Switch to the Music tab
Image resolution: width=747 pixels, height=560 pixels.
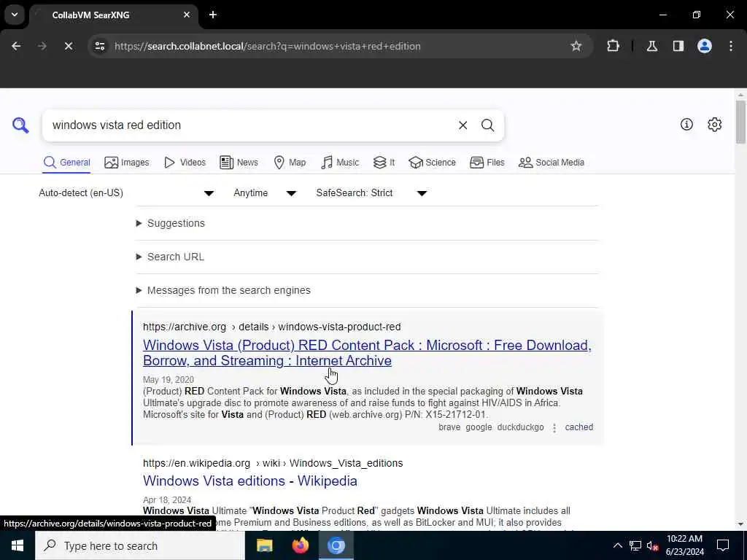(x=340, y=163)
